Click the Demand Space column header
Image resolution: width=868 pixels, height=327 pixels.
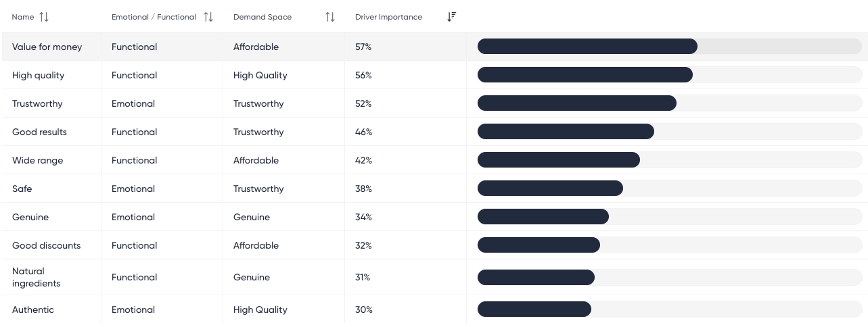point(262,17)
